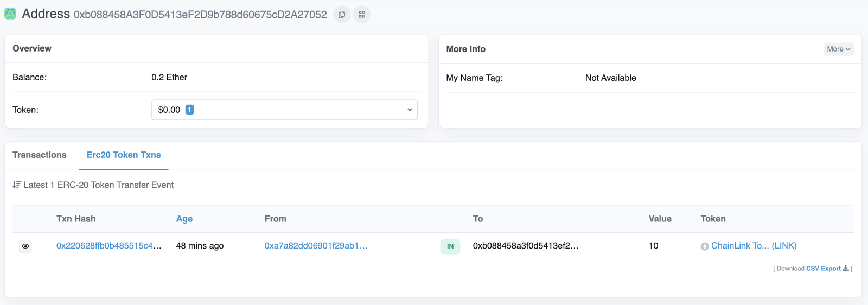Screen dimensions: 868x305
Task: Open sender address 0xa7a82dd06901f29ab1…
Action: coord(316,246)
